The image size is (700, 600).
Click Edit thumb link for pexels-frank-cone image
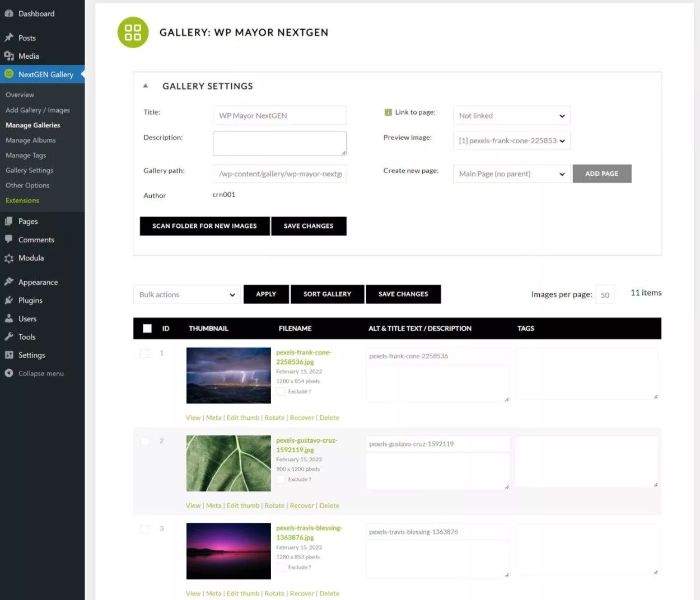(x=243, y=418)
